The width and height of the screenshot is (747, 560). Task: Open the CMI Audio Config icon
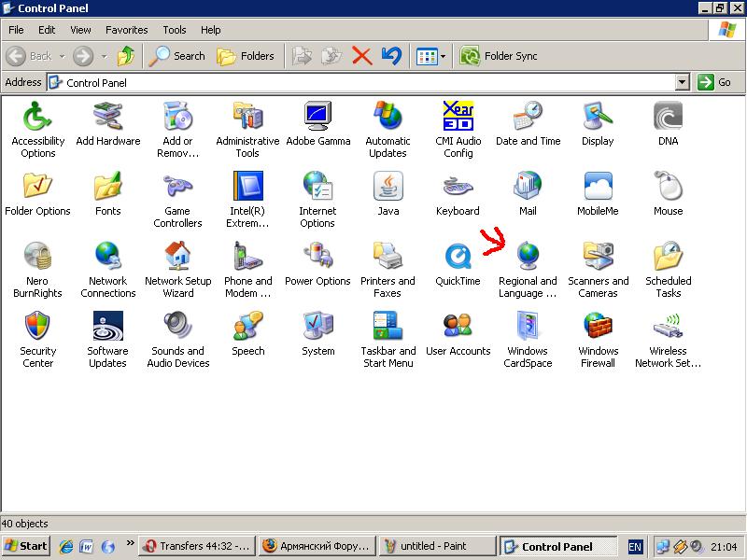(x=458, y=117)
